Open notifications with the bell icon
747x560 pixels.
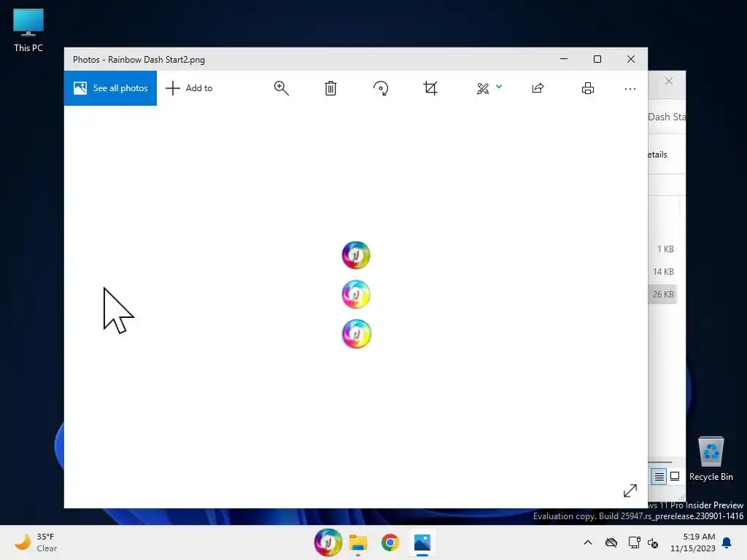(x=727, y=542)
